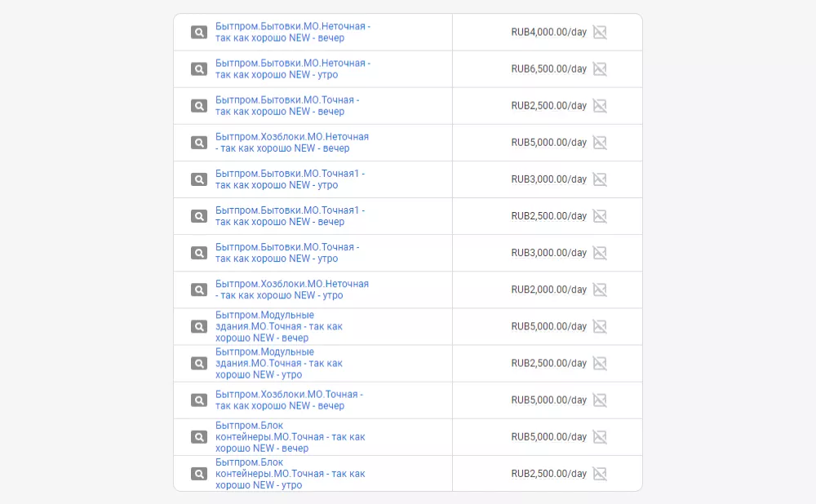
Task: Click chart icon in Хозблоки.МО.Точная вечер row
Action: click(600, 400)
